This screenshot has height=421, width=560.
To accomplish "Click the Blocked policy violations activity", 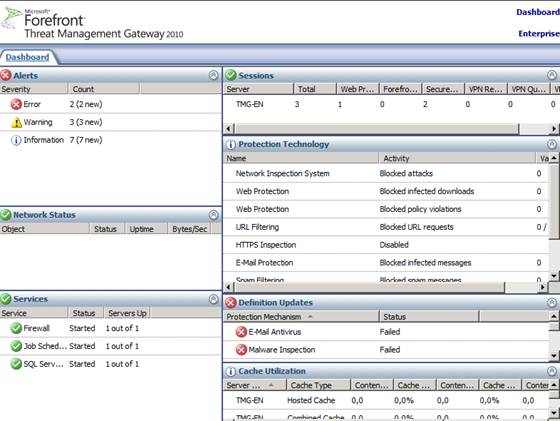I will 420,209.
